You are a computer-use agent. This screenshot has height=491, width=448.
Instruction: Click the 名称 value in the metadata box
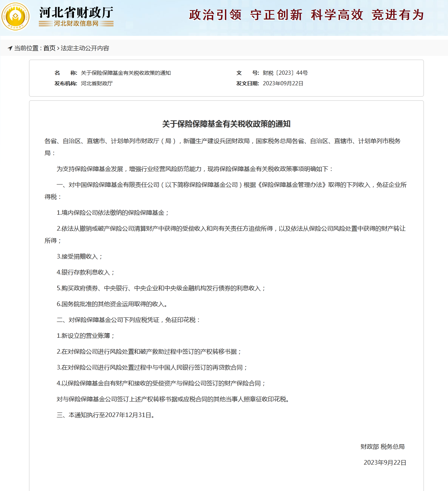coord(126,73)
